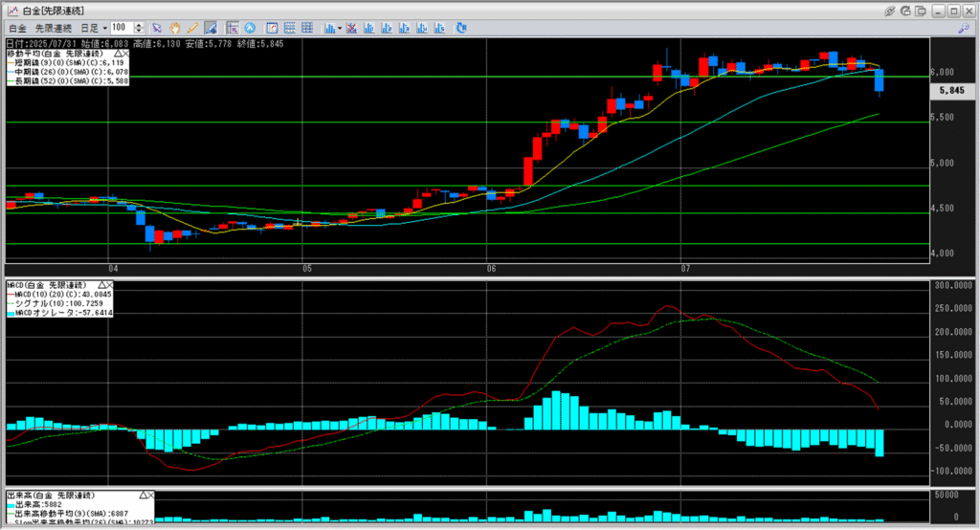Click the link chain icon in title bar
The image size is (980, 530).
pyautogui.click(x=889, y=10)
